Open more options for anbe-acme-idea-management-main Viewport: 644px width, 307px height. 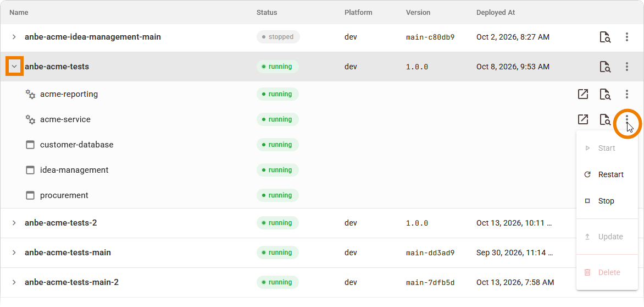[627, 37]
